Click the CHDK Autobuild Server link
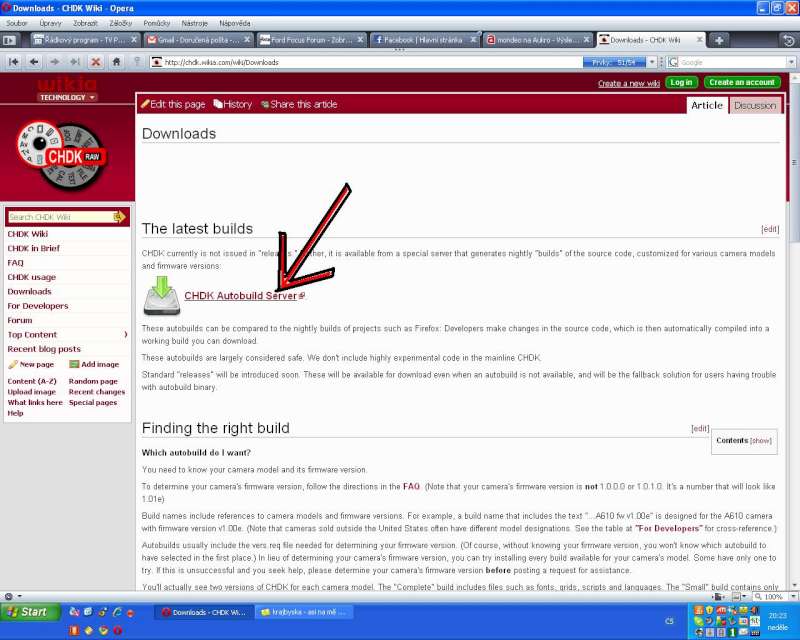The width and height of the screenshot is (800, 640). click(x=240, y=296)
